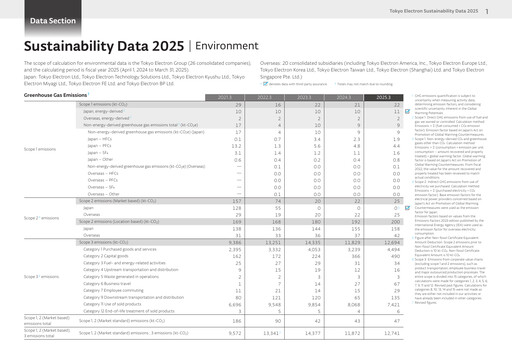Image resolution: width=512 pixels, height=362 pixels.
Task: Click the 2021.3 column header
Action: point(225,97)
